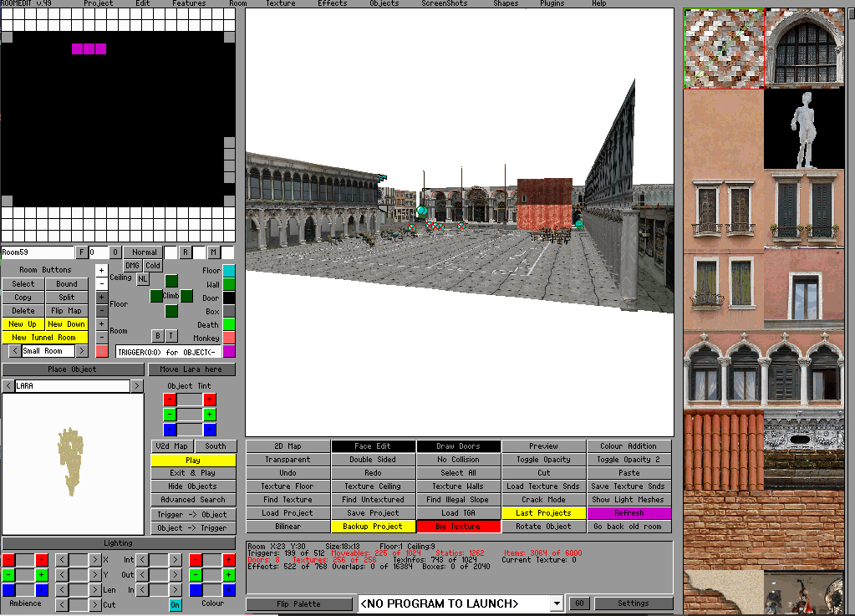Increase the green Ambience value

42,574
